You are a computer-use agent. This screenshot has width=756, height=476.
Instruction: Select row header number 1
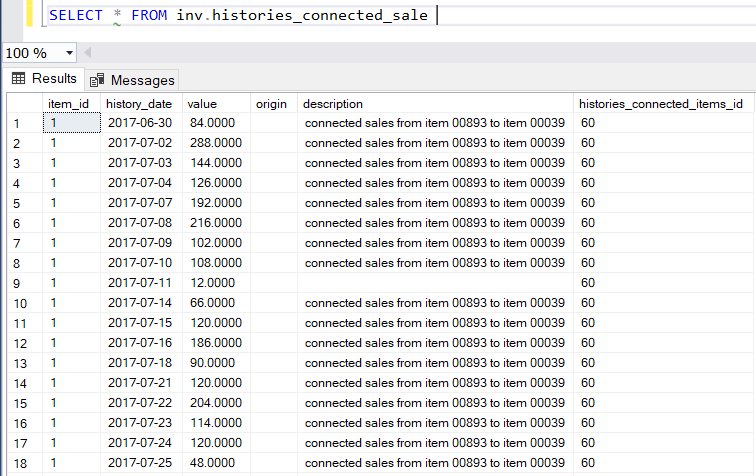click(x=25, y=123)
